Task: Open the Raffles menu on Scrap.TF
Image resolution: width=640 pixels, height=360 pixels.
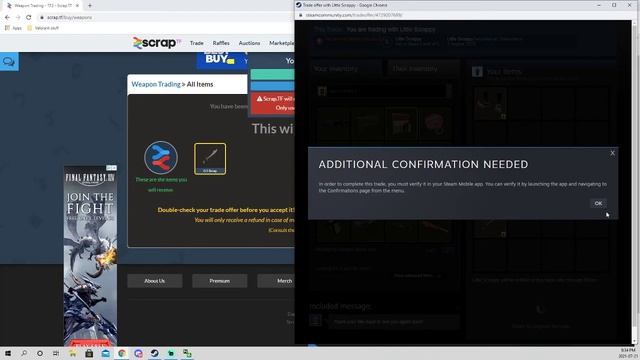Action: point(221,43)
